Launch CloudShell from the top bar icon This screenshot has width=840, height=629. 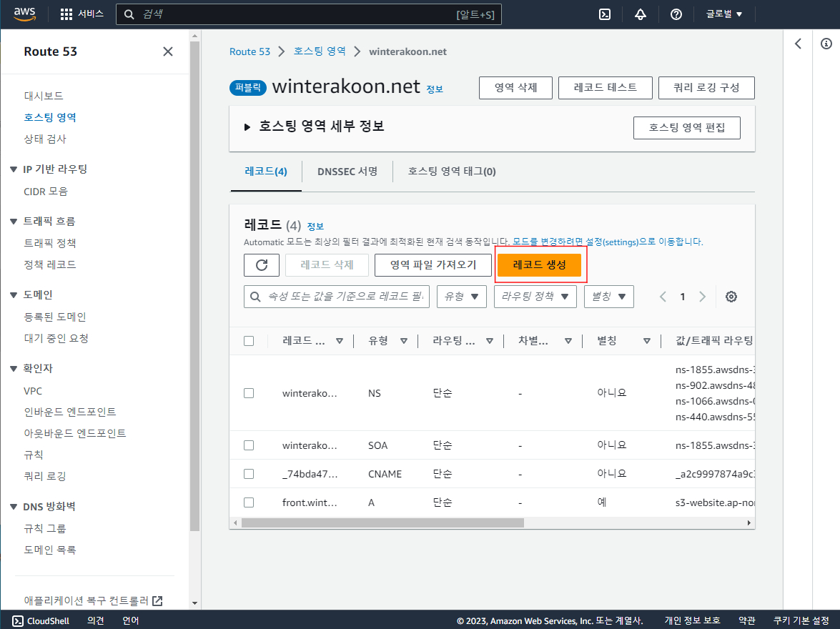(605, 14)
